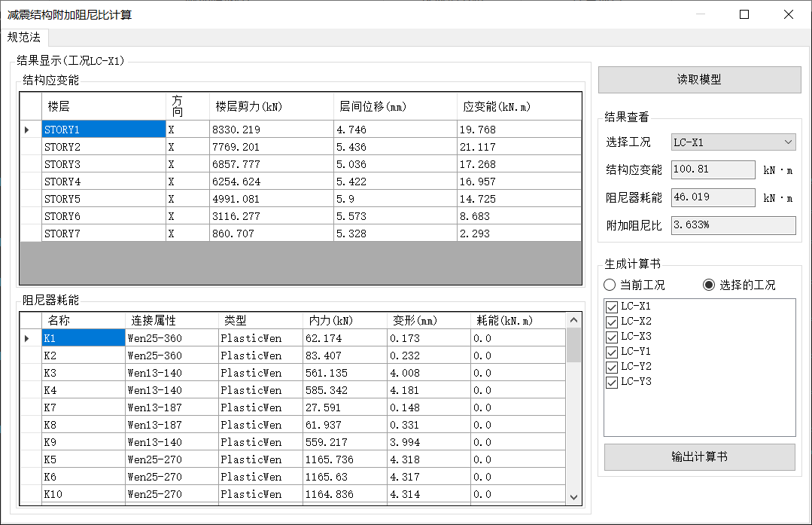
Task: Switch to the 规范法 tab
Action: coord(24,38)
